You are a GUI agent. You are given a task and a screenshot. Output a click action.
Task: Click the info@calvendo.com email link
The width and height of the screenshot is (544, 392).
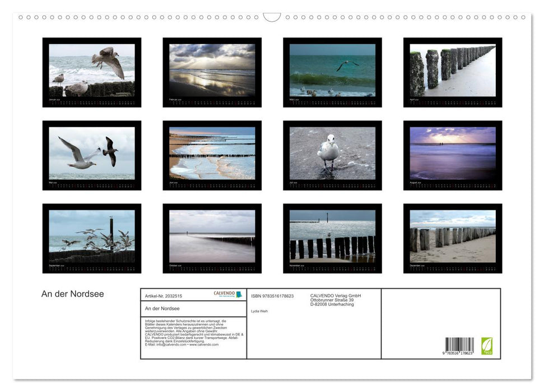point(170,346)
